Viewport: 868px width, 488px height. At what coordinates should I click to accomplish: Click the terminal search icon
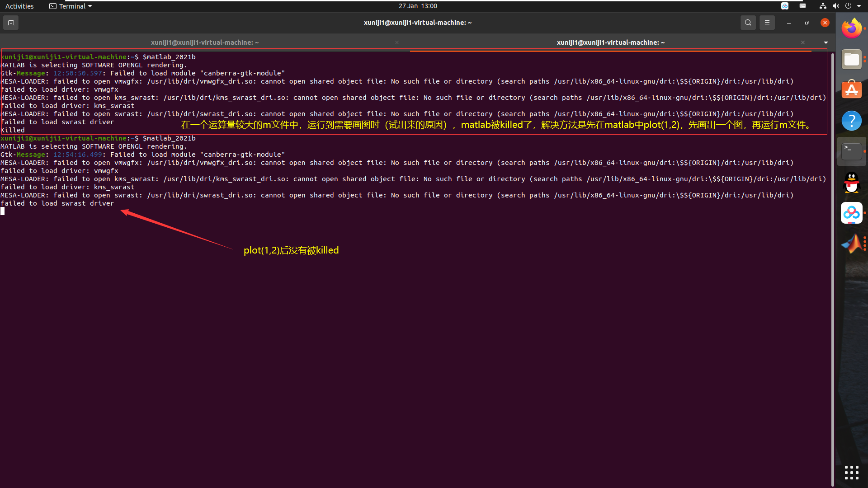pyautogui.click(x=748, y=23)
